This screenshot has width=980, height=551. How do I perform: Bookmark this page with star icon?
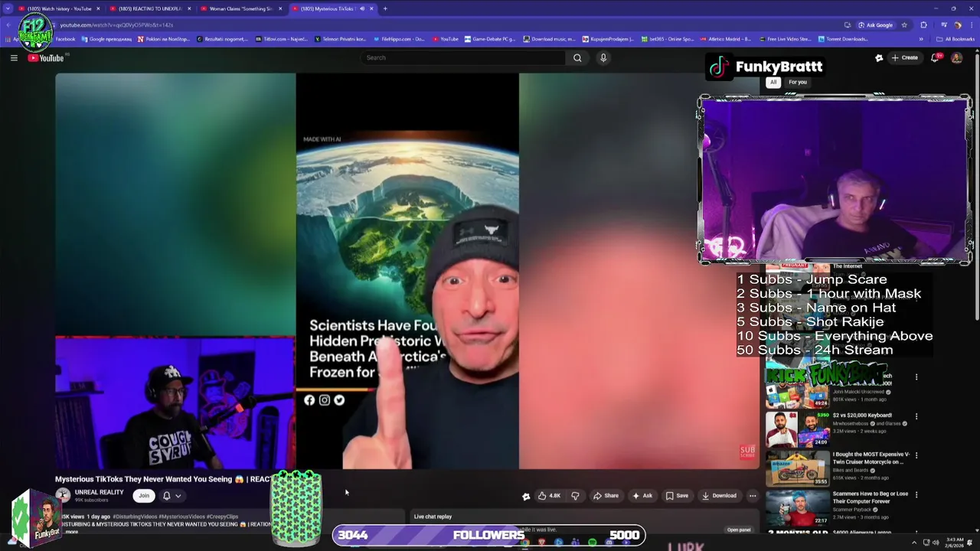(x=904, y=24)
